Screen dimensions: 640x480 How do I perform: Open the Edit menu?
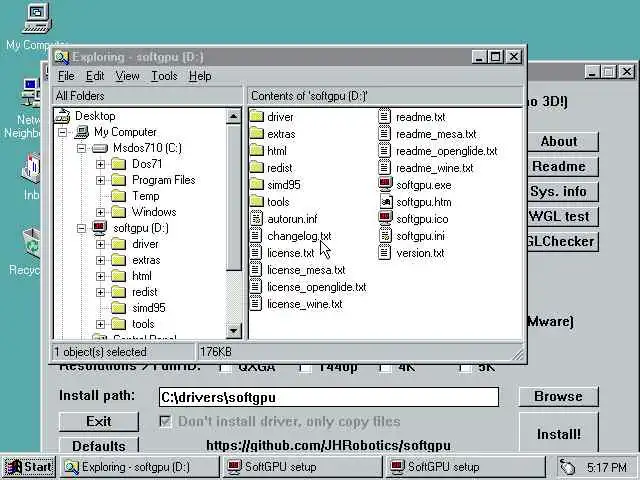coord(95,76)
